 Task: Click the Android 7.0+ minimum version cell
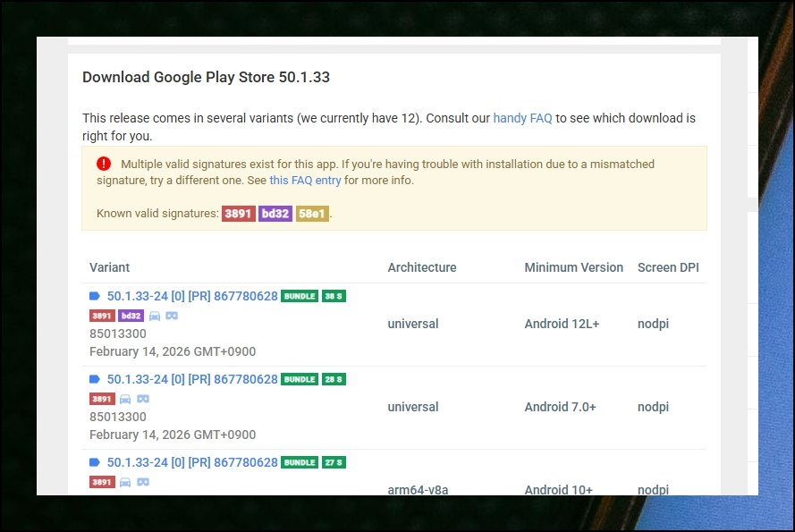click(x=560, y=407)
